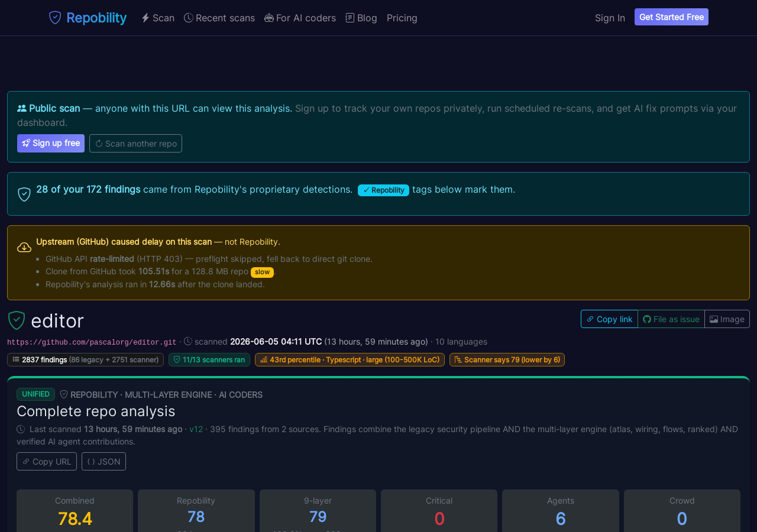Click the 2837 findings badge
This screenshot has width=757, height=532.
85,359
